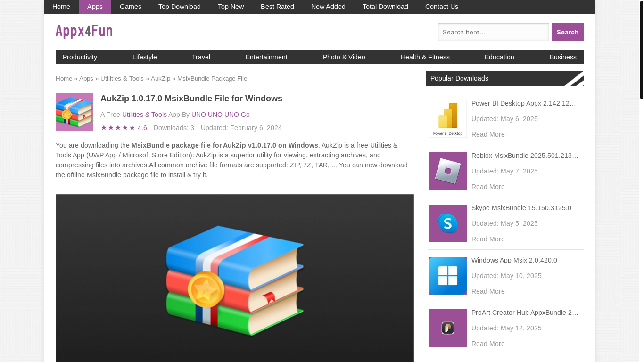The height and width of the screenshot is (362, 644).
Task: Open Roblox MsixBundle title link
Action: (x=525, y=156)
